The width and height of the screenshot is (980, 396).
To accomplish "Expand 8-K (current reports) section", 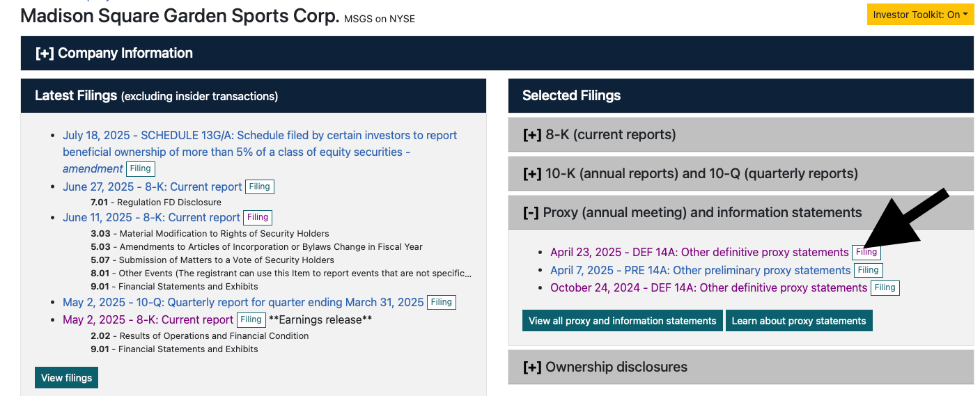I will tap(741, 134).
